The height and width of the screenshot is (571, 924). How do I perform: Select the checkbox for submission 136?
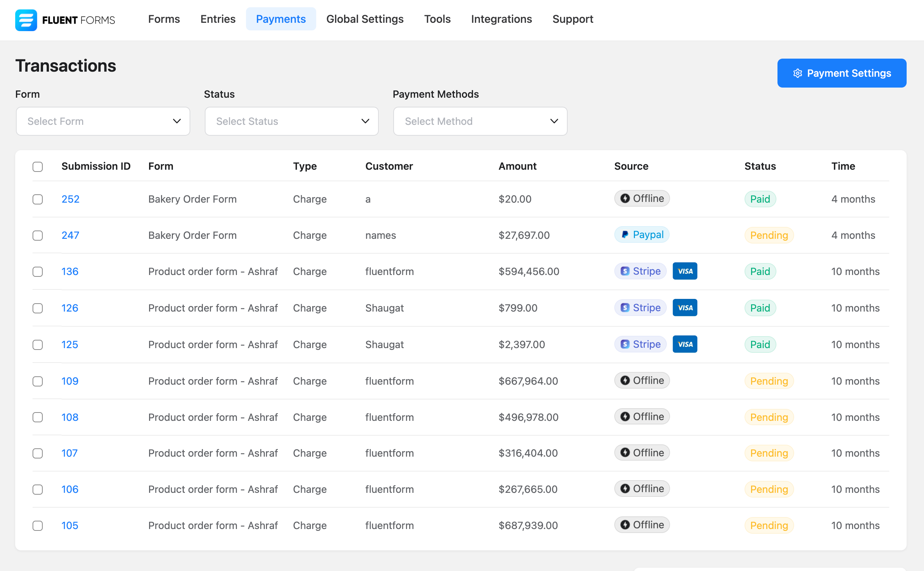[x=37, y=271]
